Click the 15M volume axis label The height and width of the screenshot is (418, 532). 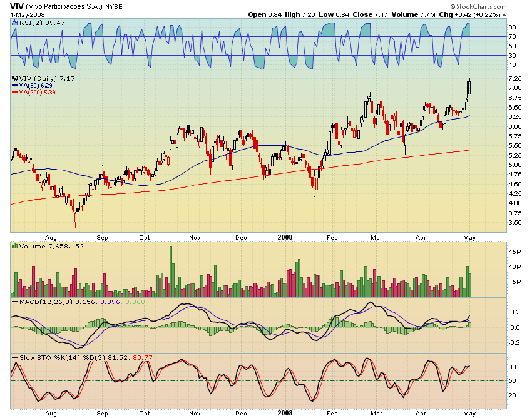(515, 252)
